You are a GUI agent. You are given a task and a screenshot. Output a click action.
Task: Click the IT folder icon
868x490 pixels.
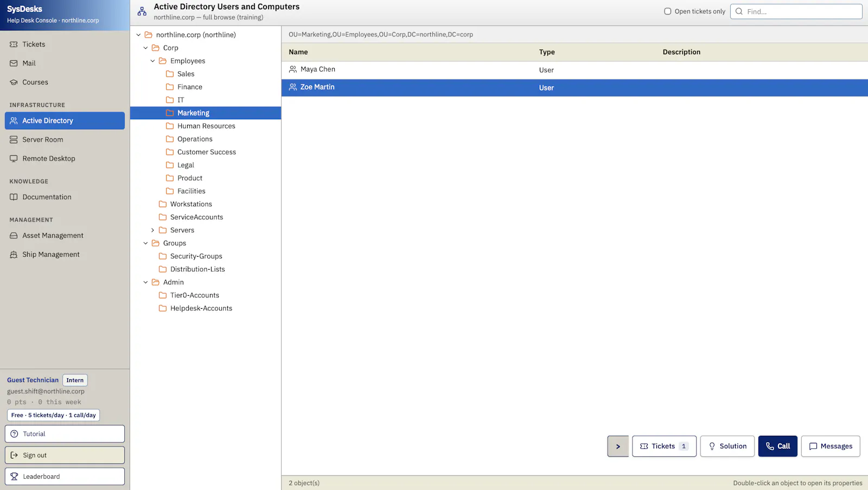[x=170, y=100]
